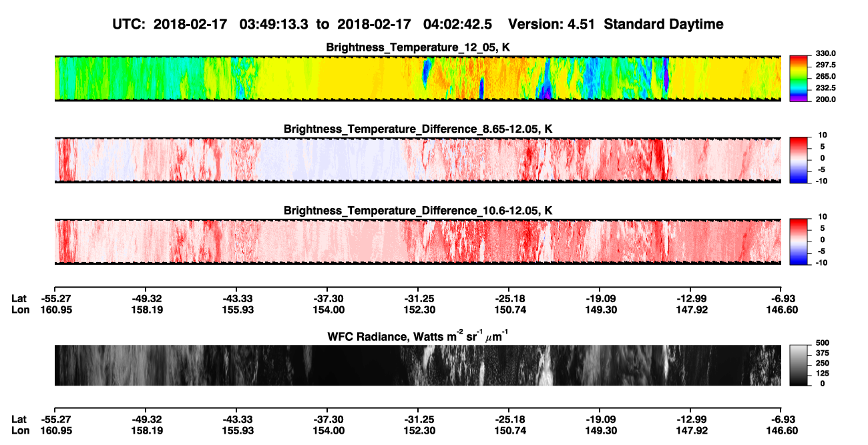Click the '500' label on WFC colorbar
The image size is (868, 445).
coord(821,342)
